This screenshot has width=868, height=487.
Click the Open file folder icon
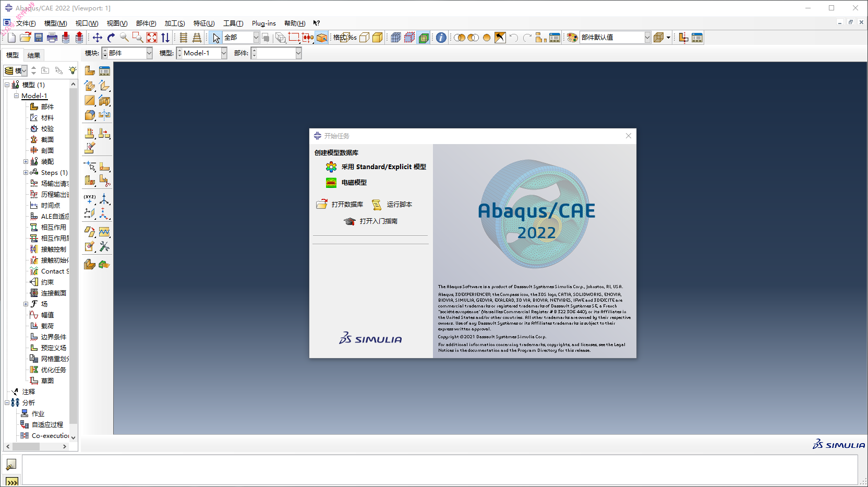tap(25, 38)
